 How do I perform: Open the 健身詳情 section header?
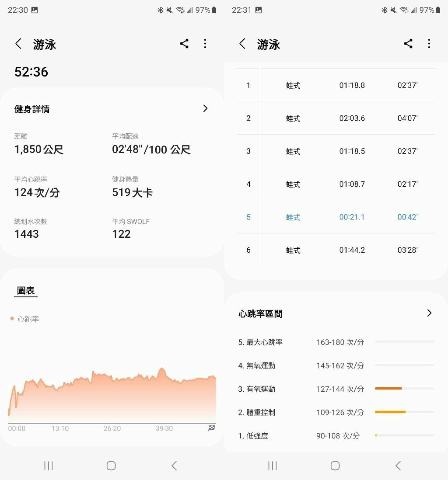click(x=112, y=109)
